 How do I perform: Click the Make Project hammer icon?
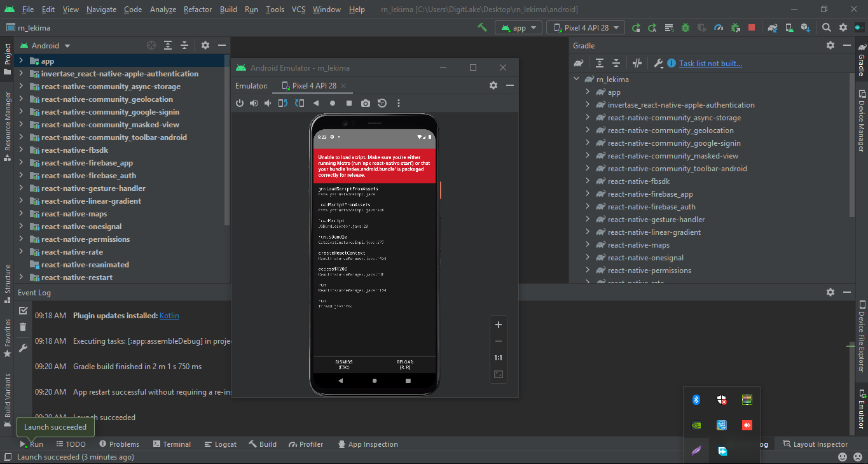click(x=483, y=27)
